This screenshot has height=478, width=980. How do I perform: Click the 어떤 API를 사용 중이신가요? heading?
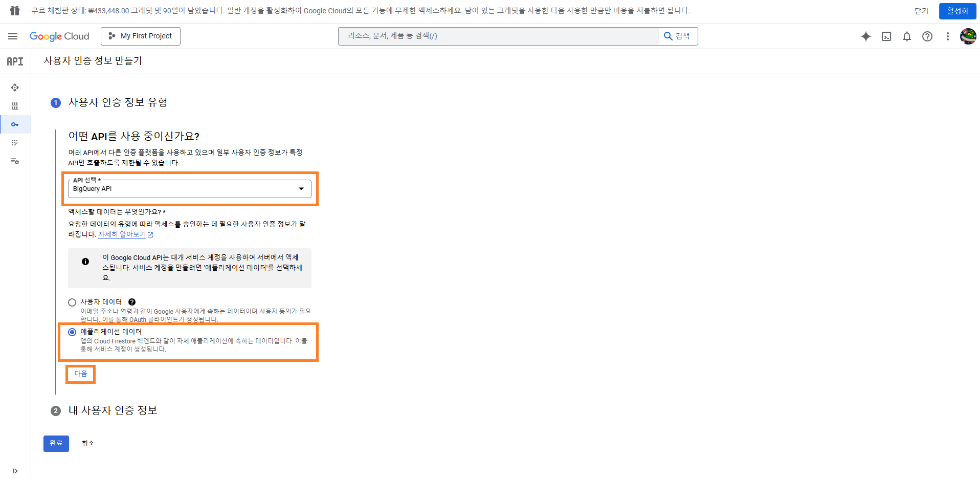point(134,136)
